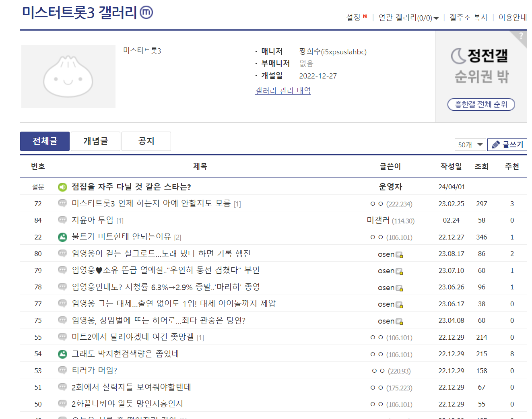The height and width of the screenshot is (419, 532).
Task: Click the [2] comment count on post 22
Action: (177, 237)
